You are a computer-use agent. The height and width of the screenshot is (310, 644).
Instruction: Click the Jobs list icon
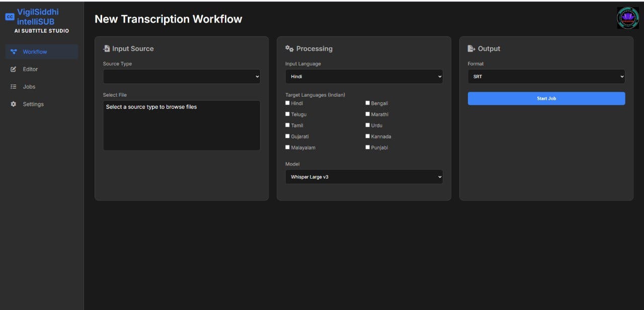coord(14,87)
